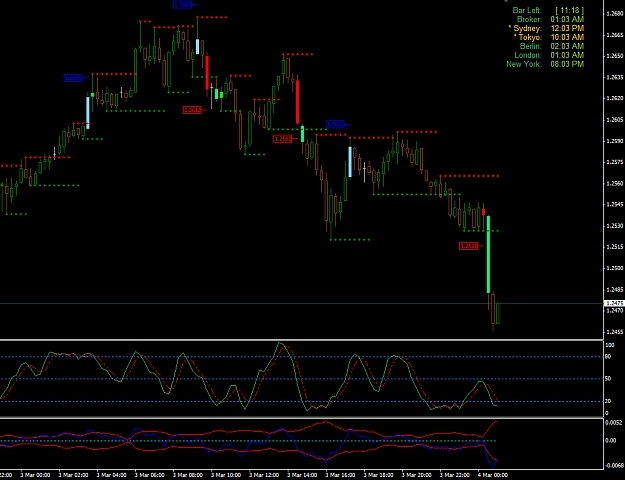Viewport: 625px width, 480px height.
Task: Click the 'Bar Left:' label
Action: pyautogui.click(x=527, y=10)
